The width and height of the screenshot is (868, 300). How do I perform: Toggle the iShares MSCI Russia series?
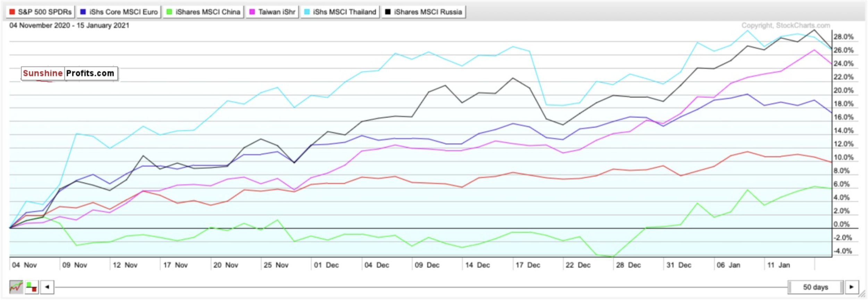pyautogui.click(x=424, y=12)
